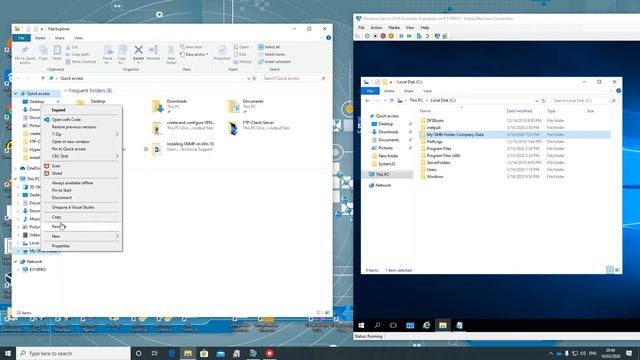The height and width of the screenshot is (360, 640).
Task: Select My-SMB-Folder-Company-Data folder in Local Disk window
Action: pos(514,135)
